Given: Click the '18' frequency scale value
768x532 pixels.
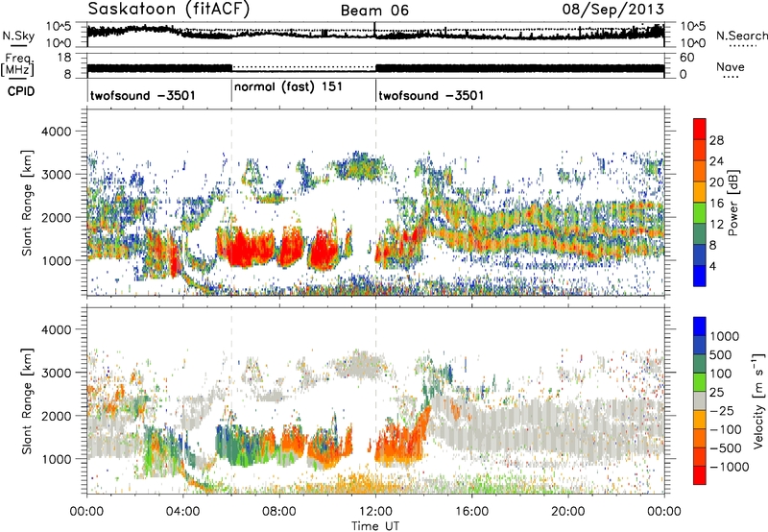Looking at the screenshot, I should pos(64,58).
